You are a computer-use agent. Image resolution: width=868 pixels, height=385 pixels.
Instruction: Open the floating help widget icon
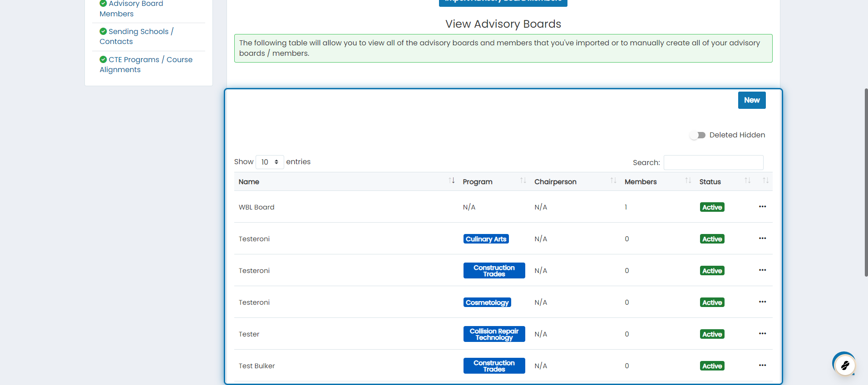click(845, 365)
